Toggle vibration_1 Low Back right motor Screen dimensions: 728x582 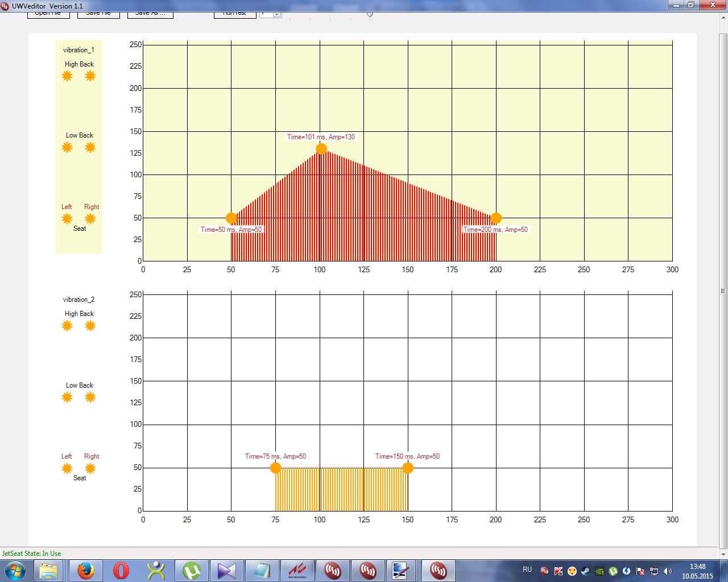click(90, 148)
